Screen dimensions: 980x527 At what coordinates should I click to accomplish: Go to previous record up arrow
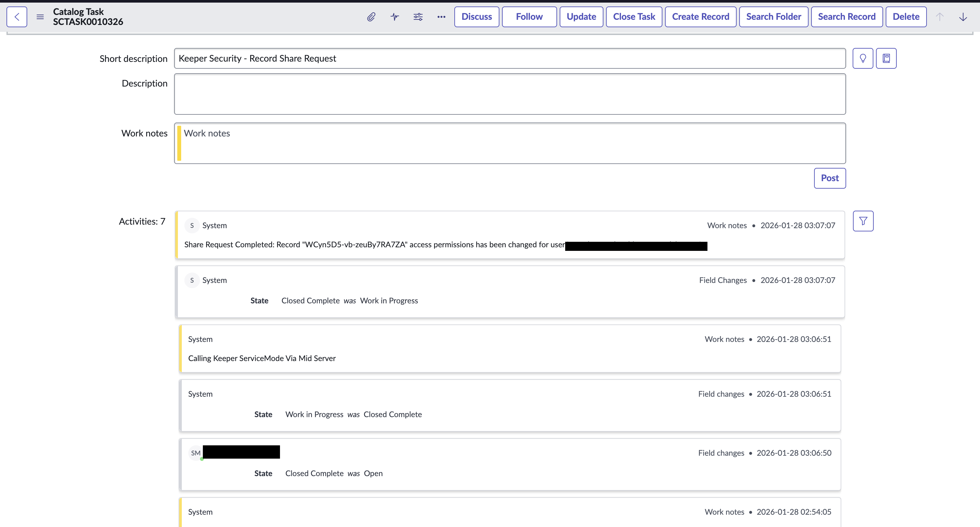pyautogui.click(x=939, y=17)
